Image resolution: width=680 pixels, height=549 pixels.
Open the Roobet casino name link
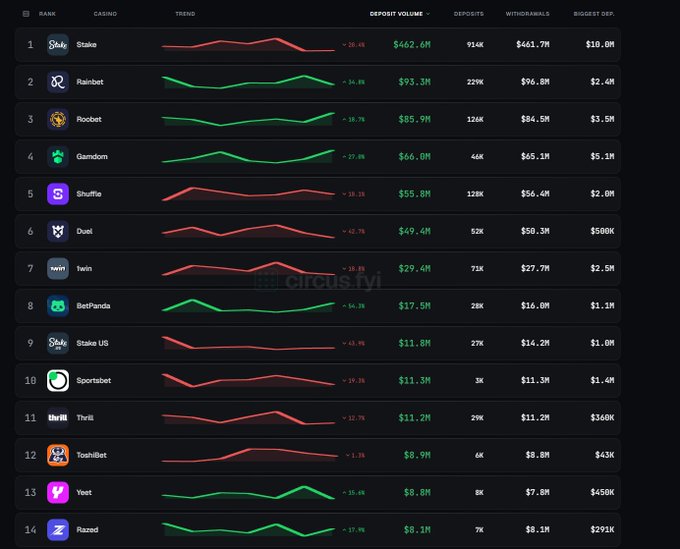coord(89,119)
